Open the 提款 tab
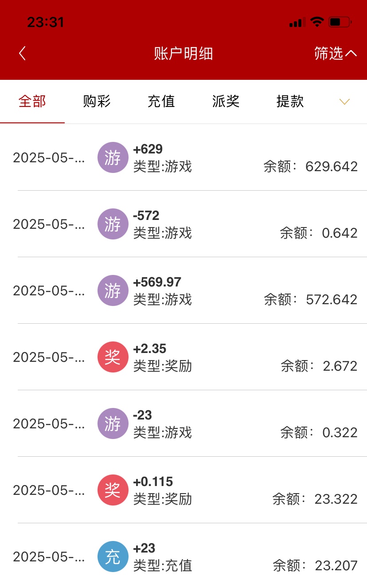The image size is (367, 588). coord(290,102)
